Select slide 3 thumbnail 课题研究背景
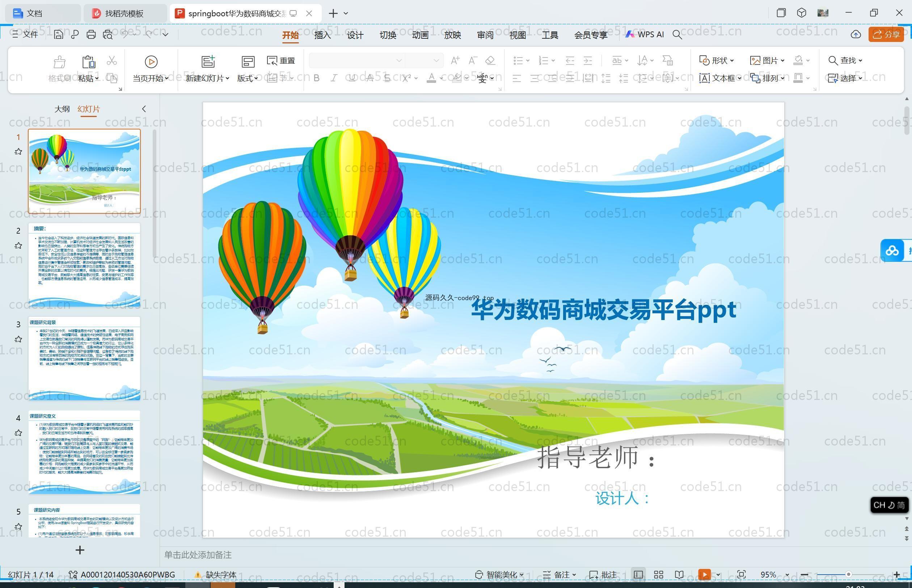This screenshot has width=912, height=588. [x=84, y=358]
